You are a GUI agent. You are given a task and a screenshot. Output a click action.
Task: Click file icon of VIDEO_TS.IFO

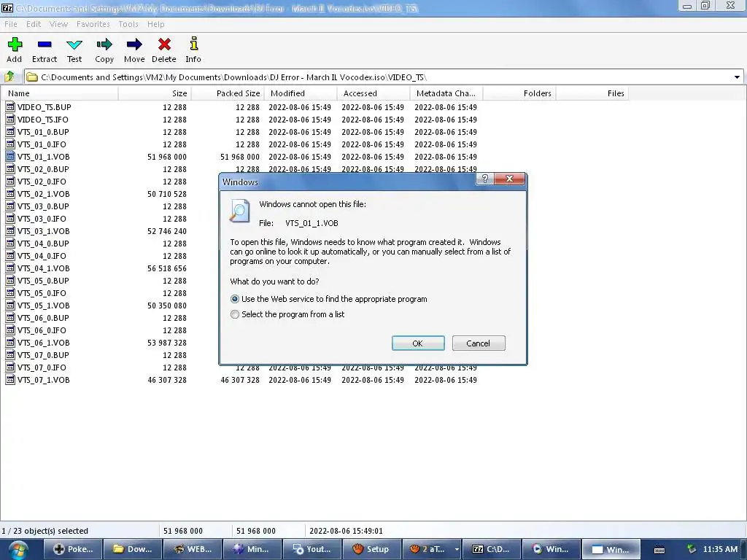point(10,119)
